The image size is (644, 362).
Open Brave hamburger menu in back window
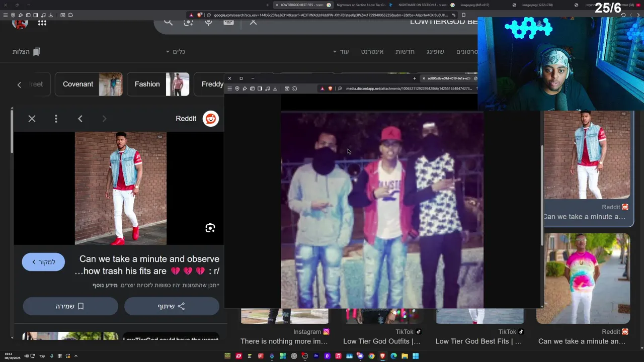[x=6, y=15]
